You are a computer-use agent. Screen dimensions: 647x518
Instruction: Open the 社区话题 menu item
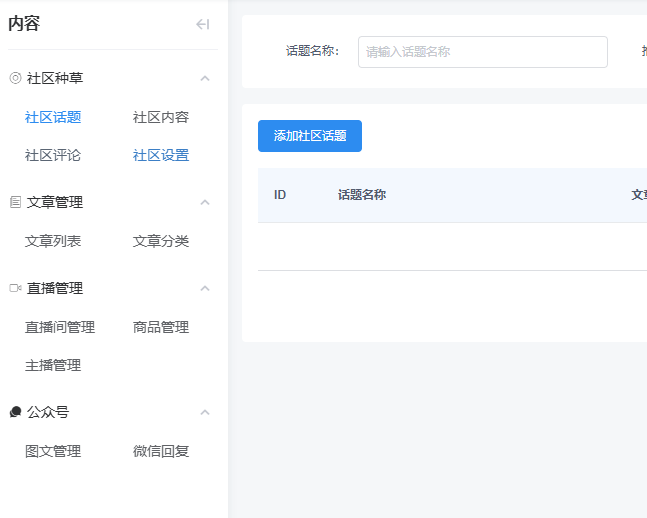point(53,117)
